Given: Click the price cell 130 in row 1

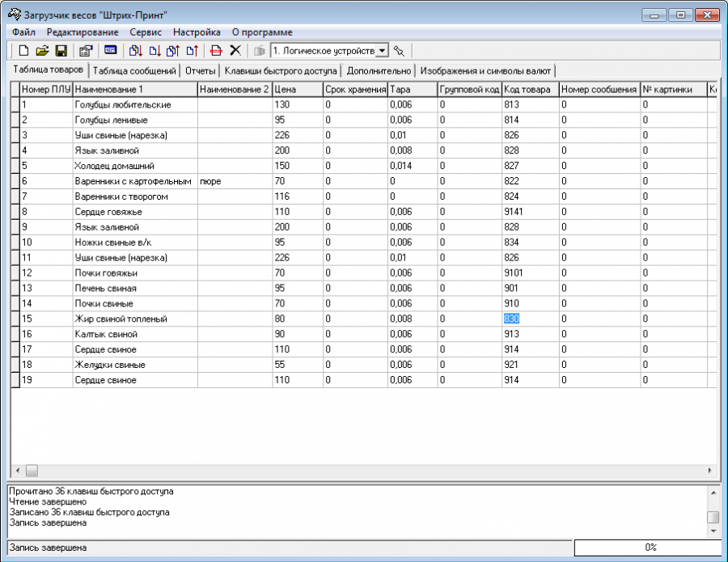Looking at the screenshot, I should click(298, 105).
